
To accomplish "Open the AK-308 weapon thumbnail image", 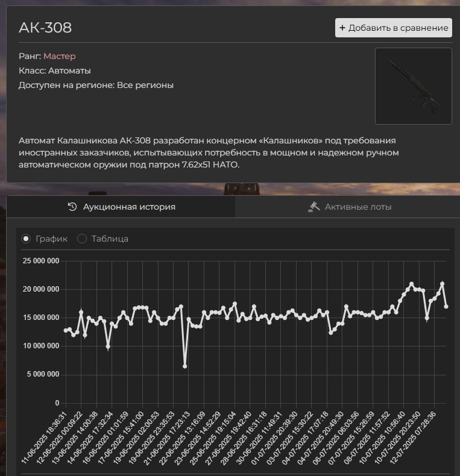I will click(x=414, y=86).
